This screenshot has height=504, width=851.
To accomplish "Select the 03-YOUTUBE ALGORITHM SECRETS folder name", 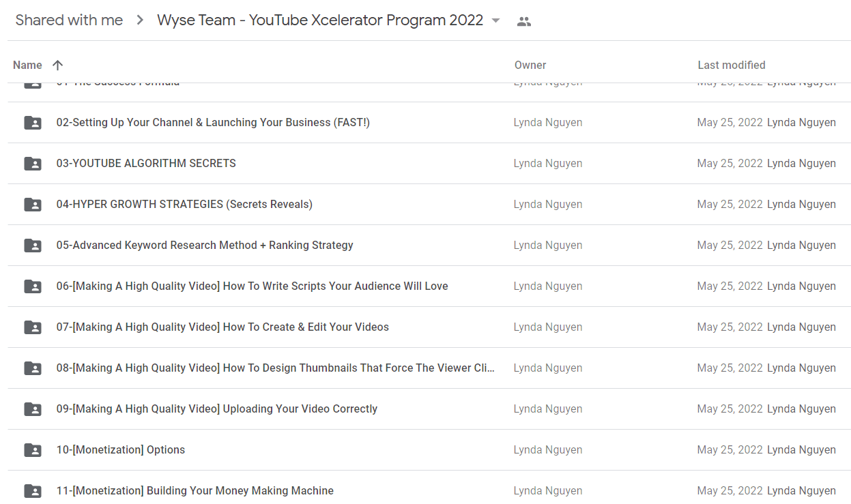I will [146, 164].
